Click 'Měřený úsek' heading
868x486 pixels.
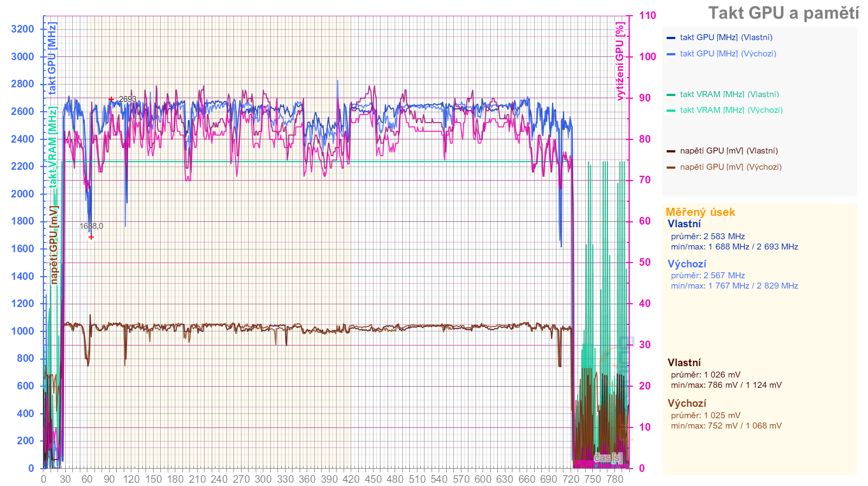pyautogui.click(x=700, y=212)
